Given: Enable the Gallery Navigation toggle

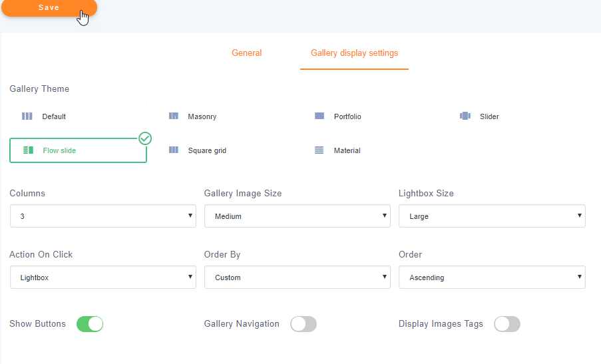Looking at the screenshot, I should pos(303,324).
